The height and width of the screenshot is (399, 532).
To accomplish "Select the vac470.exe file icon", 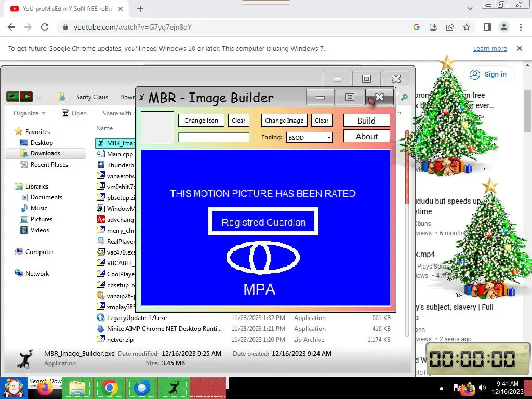I will (x=100, y=252).
